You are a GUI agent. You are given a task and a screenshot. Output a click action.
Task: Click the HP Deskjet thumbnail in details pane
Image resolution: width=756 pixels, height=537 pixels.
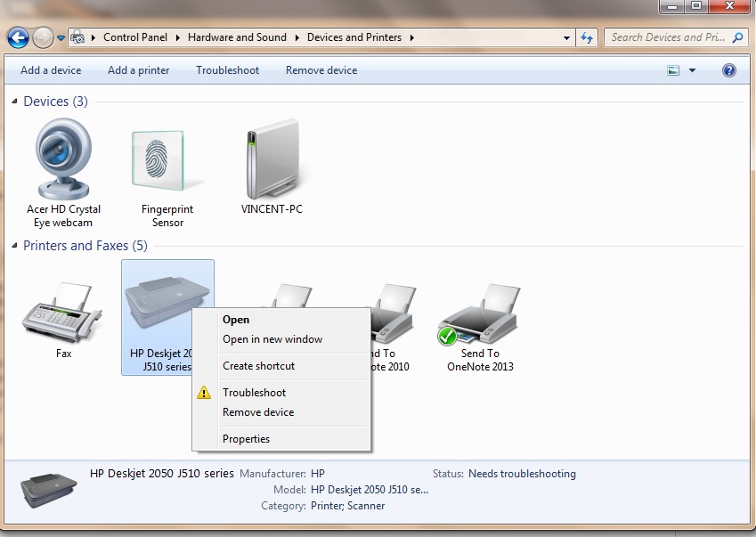point(48,490)
